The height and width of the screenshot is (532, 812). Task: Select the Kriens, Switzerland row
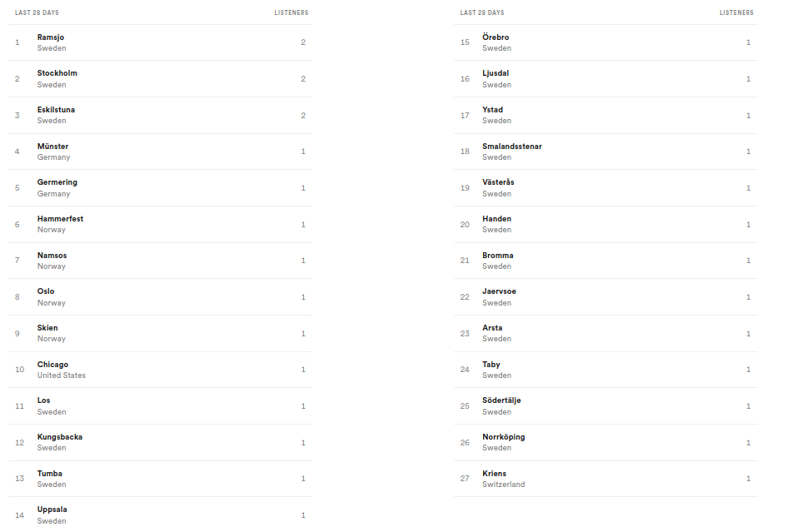pos(605,479)
